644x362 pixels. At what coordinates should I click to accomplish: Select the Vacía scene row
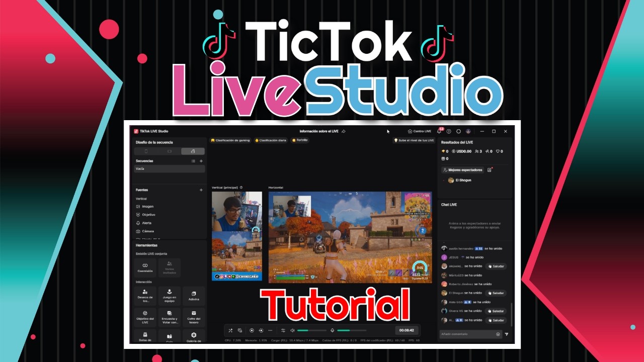pyautogui.click(x=170, y=169)
